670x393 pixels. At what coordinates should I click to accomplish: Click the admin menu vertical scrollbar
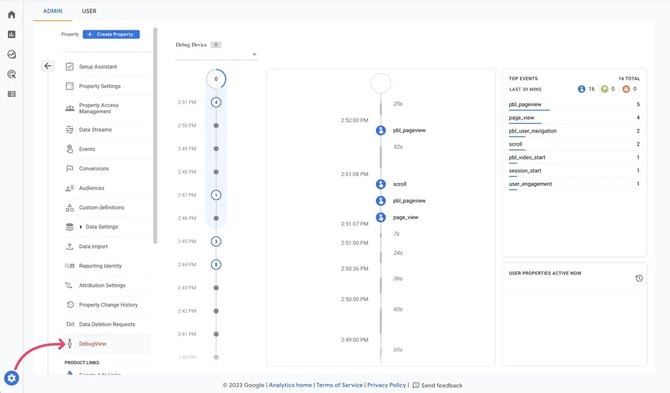pos(155,136)
